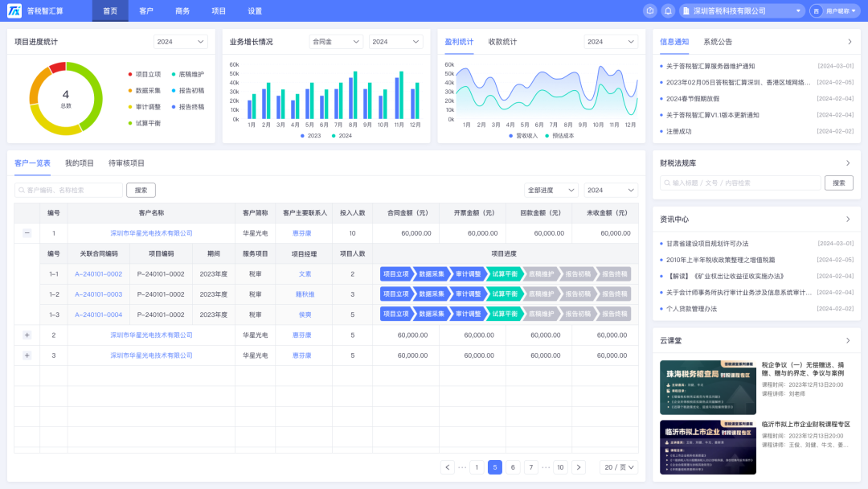
Task: Open the 深圳答税科技有限公司 company selector
Action: [x=742, y=10]
